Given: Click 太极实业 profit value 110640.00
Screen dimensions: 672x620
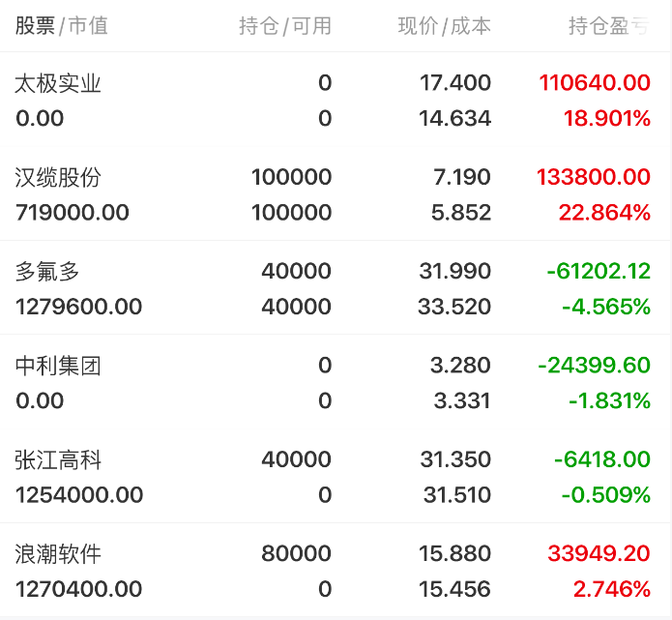Looking at the screenshot, I should tap(595, 83).
